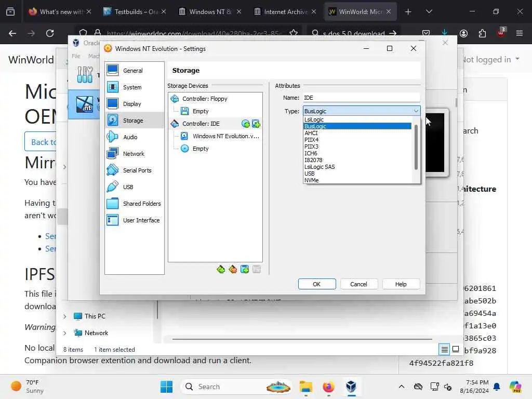Switch to the Windows NT browser tab
This screenshot has height=399, width=532.
pyautogui.click(x=210, y=11)
